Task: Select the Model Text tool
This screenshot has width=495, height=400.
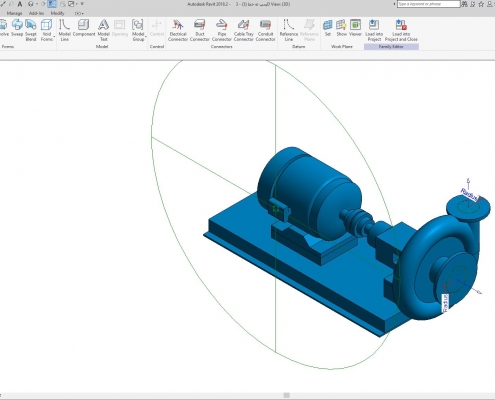Action: (x=103, y=30)
